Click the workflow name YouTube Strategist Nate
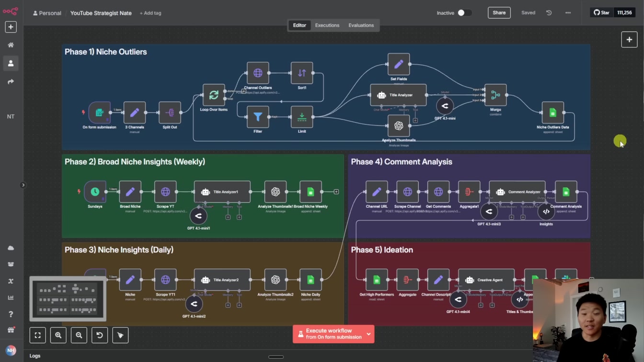 click(x=101, y=13)
